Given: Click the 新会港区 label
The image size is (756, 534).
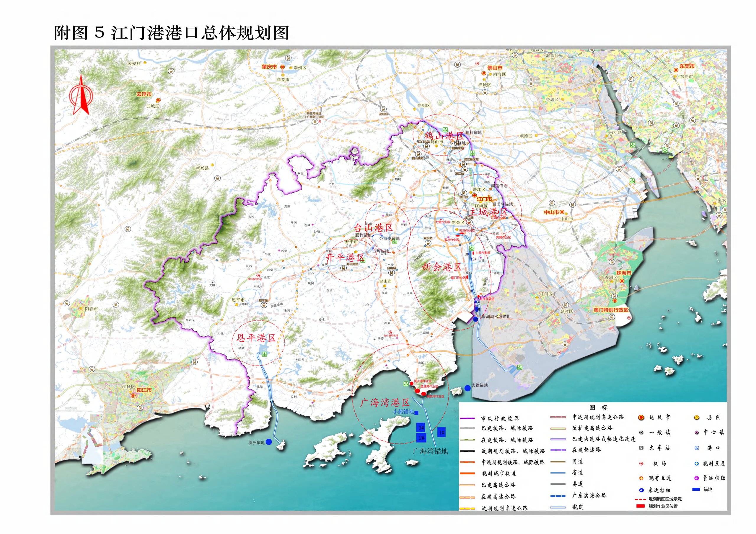Looking at the screenshot, I should click(x=441, y=267).
